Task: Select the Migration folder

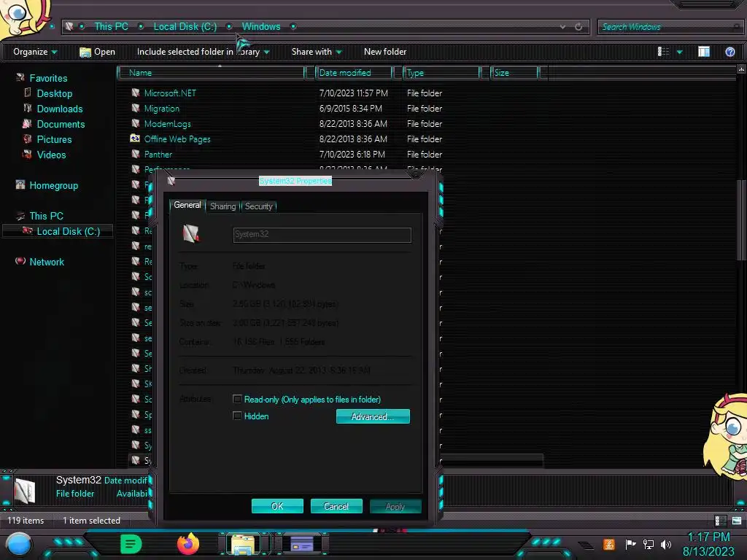Action: pos(162,109)
